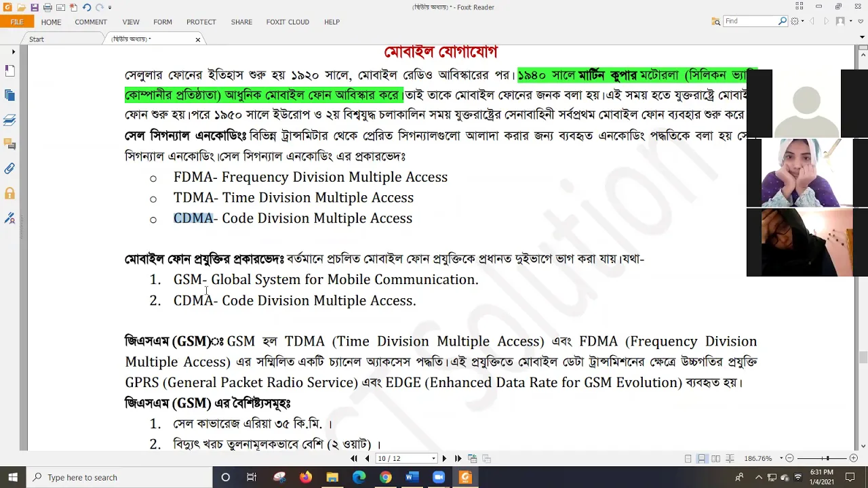The image size is (868, 488).
Task: Toggle ribbon touch mode grid icon
Action: [x=800, y=7]
